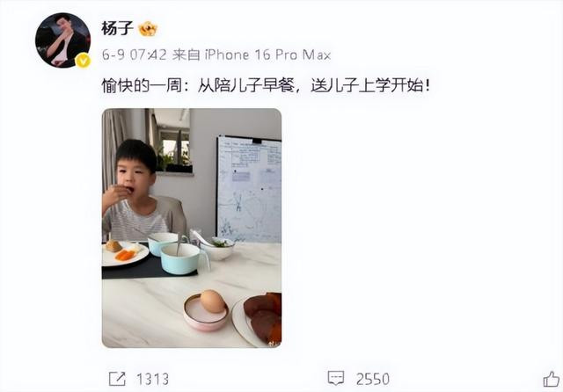This screenshot has height=392, width=563.
Task: Click the repost count 1313
Action: click(x=152, y=379)
